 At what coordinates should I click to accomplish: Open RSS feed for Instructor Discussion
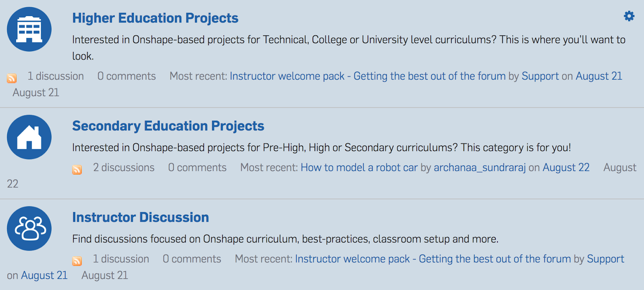(x=77, y=261)
